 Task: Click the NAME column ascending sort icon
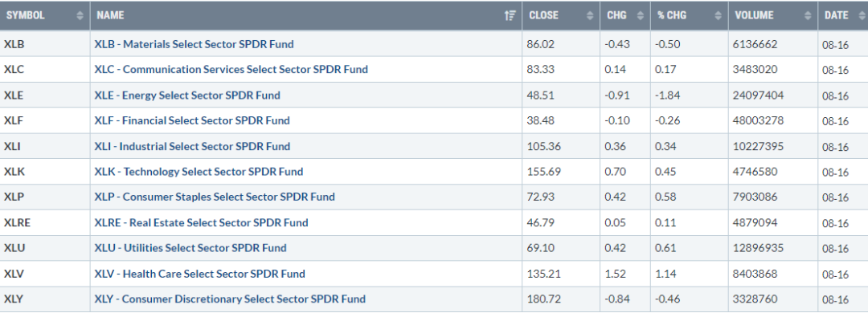point(510,15)
